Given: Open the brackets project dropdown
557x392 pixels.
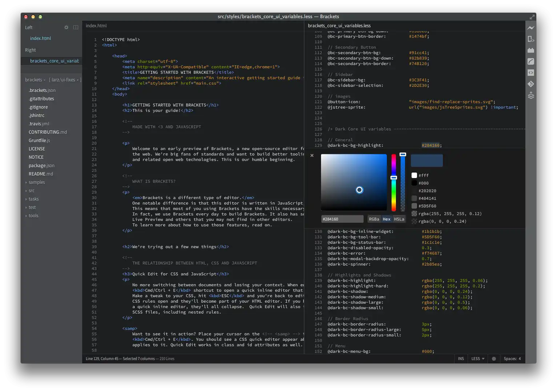Looking at the screenshot, I should [x=35, y=80].
